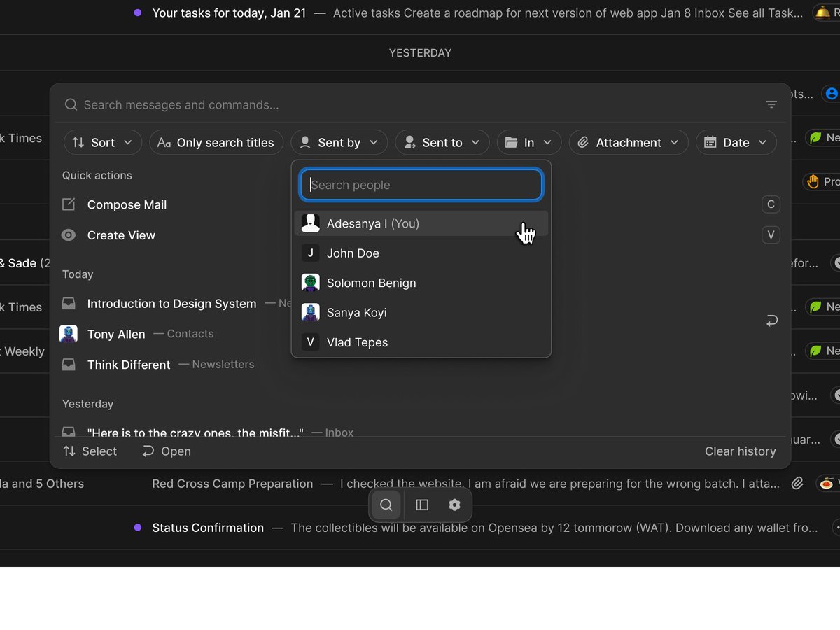840x630 pixels.
Task: Open the Attachment filter dropdown
Action: pos(628,143)
